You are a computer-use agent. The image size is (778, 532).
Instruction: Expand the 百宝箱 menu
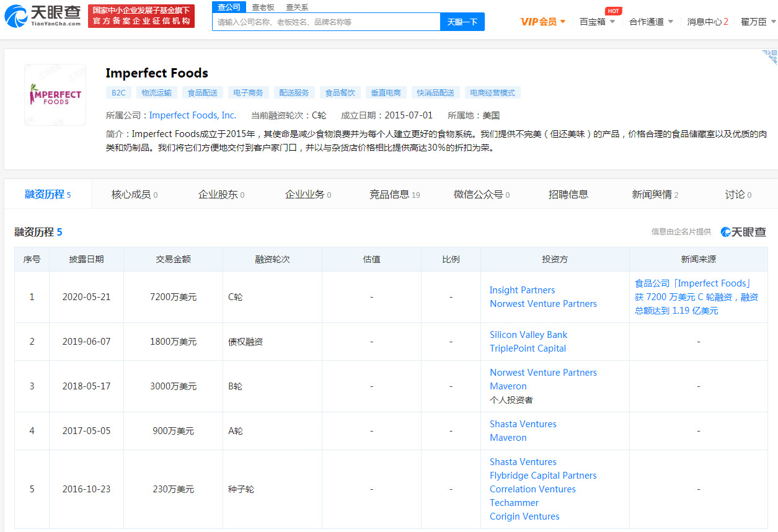tap(598, 22)
